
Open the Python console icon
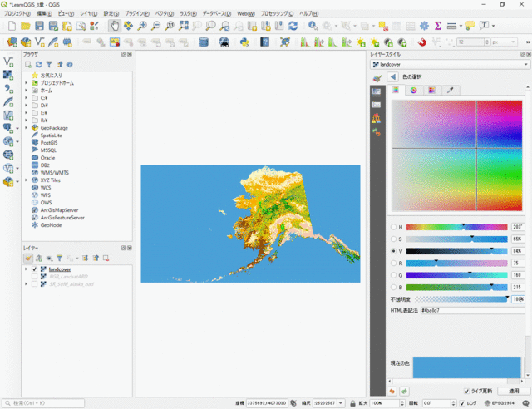[244, 42]
